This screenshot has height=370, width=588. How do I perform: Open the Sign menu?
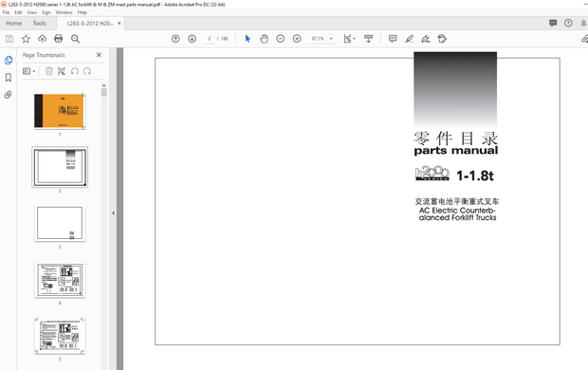[46, 12]
